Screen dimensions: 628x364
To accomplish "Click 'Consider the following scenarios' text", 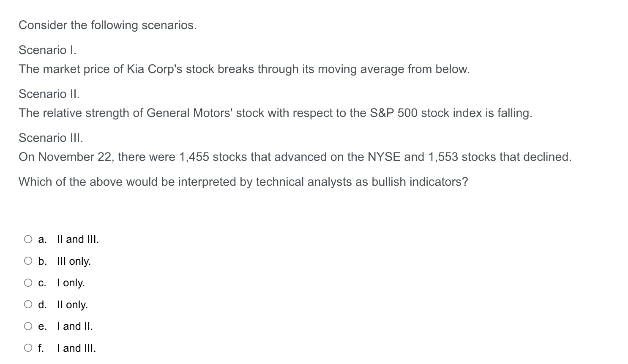I will pos(107,25).
